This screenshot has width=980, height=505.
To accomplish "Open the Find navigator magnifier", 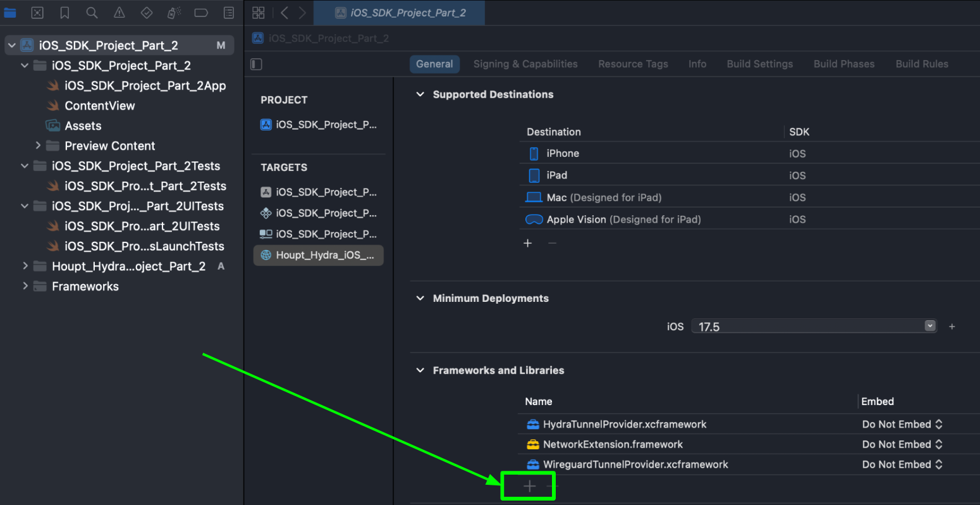I will pos(92,13).
